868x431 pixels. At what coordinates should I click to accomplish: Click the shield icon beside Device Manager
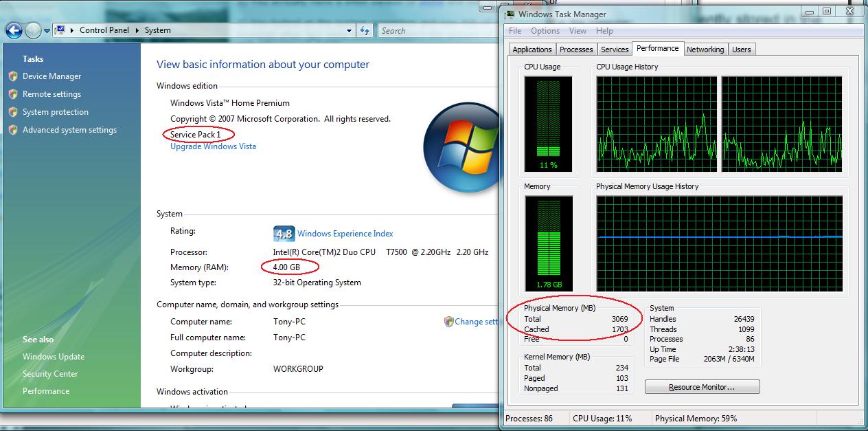click(x=13, y=76)
